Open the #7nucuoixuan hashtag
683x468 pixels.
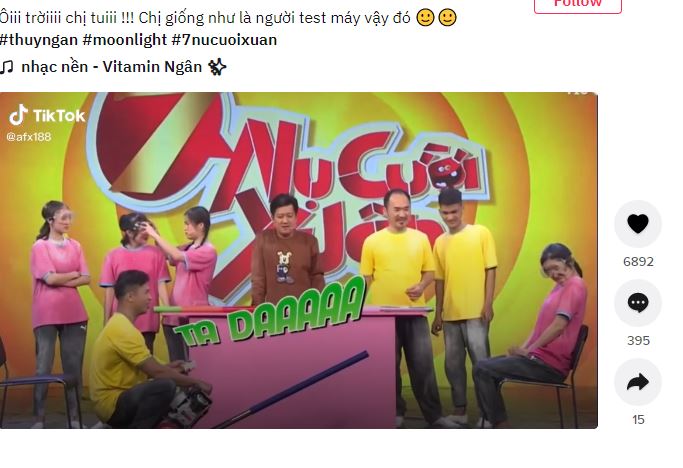tap(224, 40)
